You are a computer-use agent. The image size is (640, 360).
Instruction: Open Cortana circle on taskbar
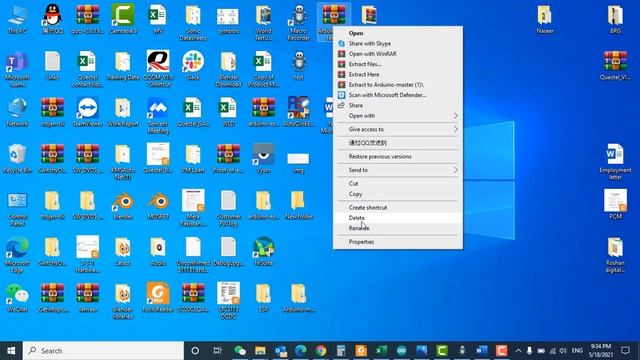point(195,351)
